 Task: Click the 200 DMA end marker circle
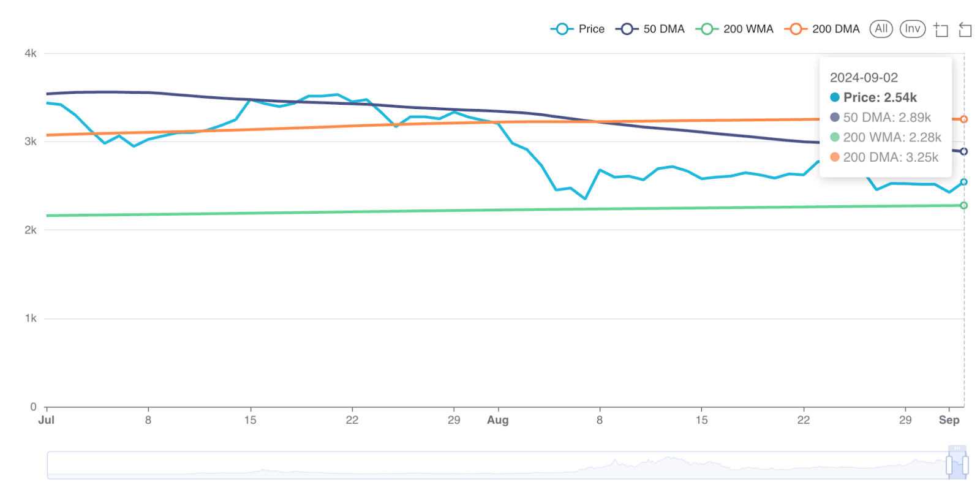963,119
